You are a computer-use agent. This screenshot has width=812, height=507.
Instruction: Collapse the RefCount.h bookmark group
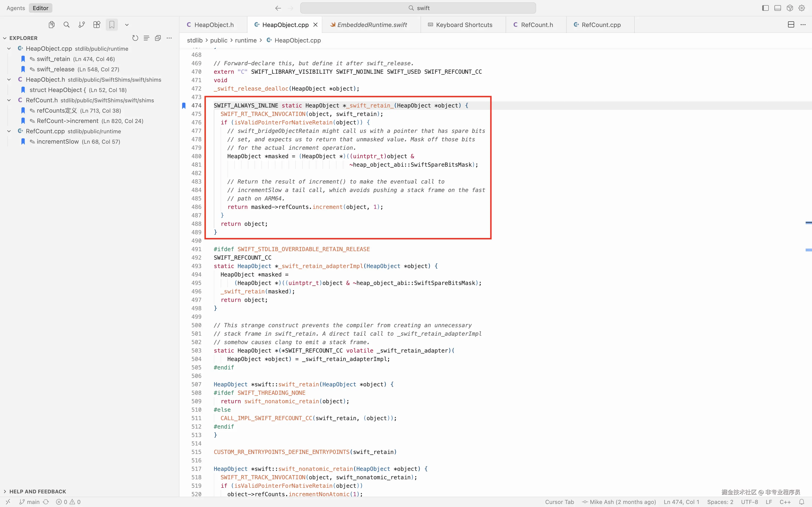tap(9, 100)
